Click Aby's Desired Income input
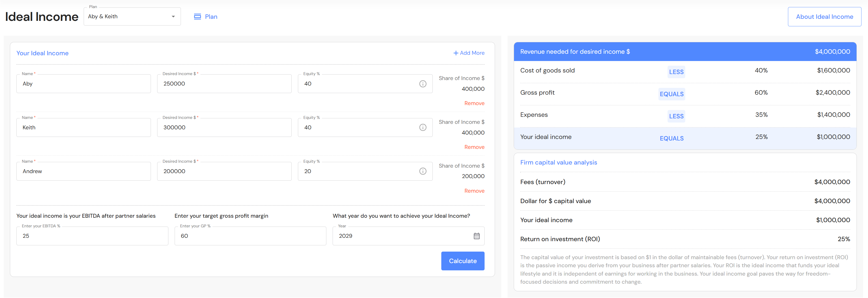The height and width of the screenshot is (298, 868). [224, 84]
